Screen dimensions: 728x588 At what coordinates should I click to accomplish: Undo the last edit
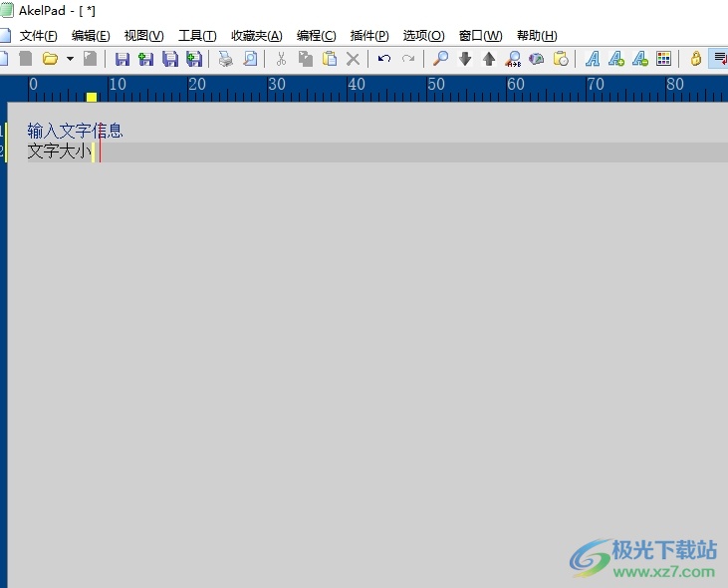click(384, 59)
